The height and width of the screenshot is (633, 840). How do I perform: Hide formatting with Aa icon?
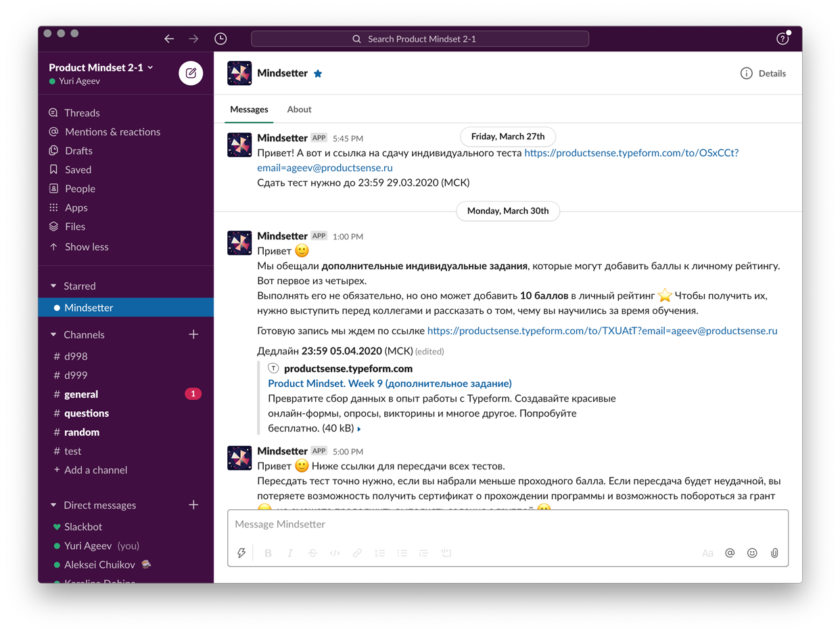pyautogui.click(x=707, y=553)
